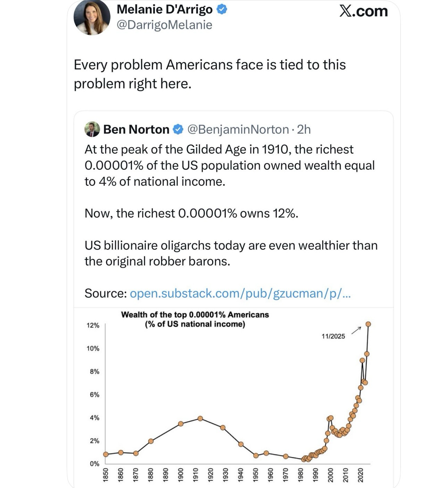Click Melanie D'Arrigo's blue verified badge
The width and height of the screenshot is (448, 488).
click(x=222, y=9)
